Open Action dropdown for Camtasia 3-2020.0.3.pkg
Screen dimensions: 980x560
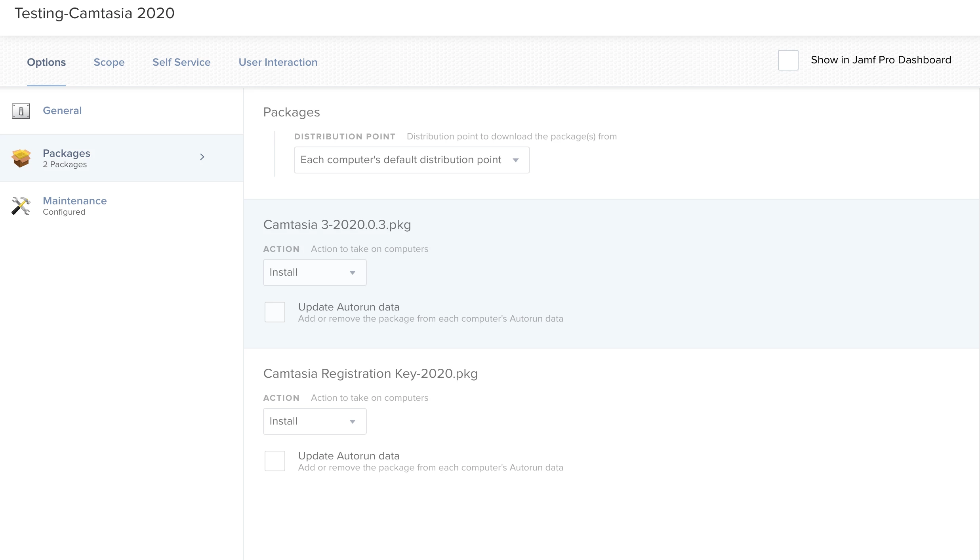(x=315, y=272)
